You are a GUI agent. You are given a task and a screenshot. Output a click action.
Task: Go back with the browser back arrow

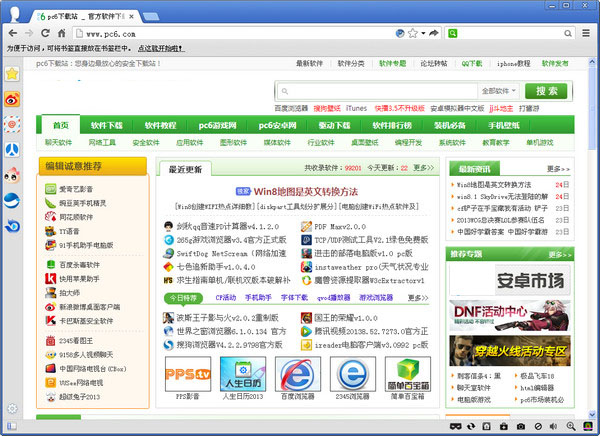tap(13, 33)
